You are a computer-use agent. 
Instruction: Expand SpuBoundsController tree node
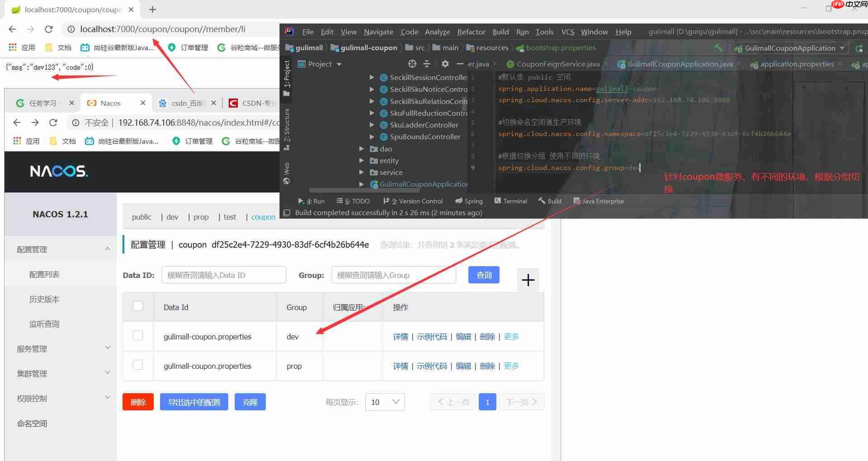click(372, 136)
